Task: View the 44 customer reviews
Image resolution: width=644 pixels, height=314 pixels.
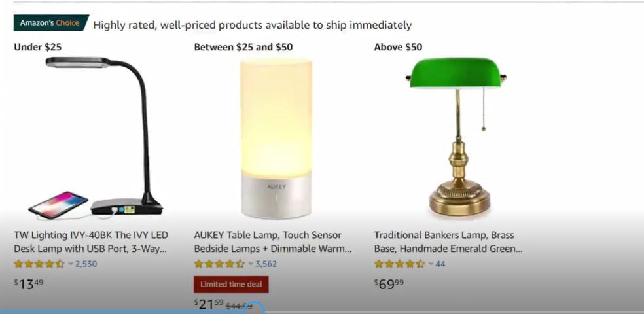Action: (x=440, y=264)
